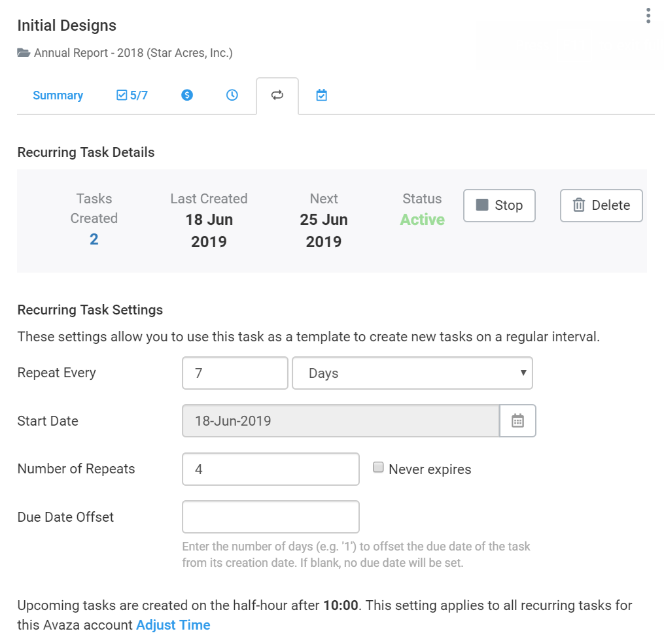
Task: Open the calendar check schedule tab
Action: [322, 95]
